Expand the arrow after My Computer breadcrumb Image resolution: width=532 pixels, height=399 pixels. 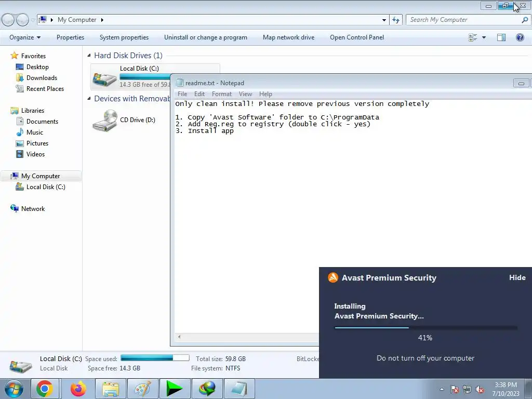tap(102, 20)
